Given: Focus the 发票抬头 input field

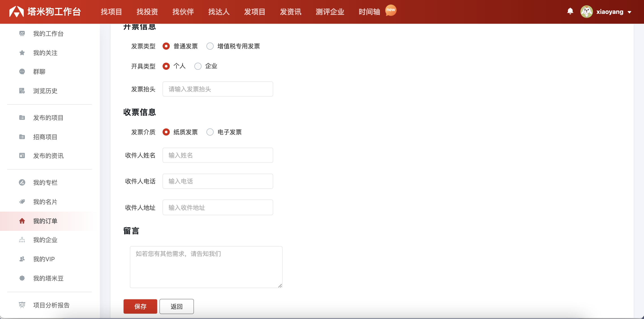Looking at the screenshot, I should click(x=218, y=89).
